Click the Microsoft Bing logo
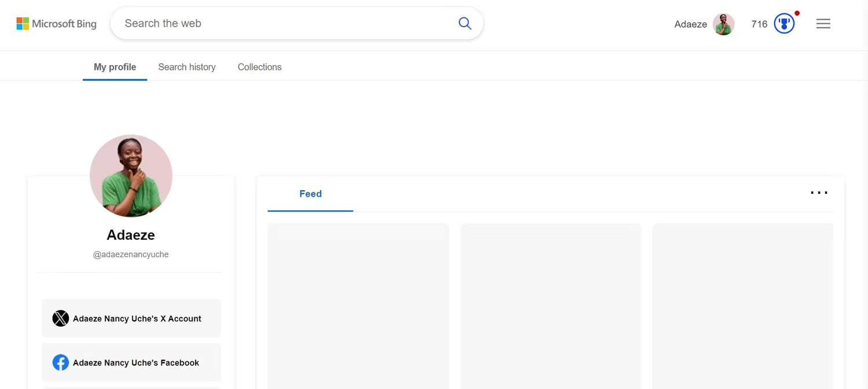 pyautogui.click(x=56, y=24)
